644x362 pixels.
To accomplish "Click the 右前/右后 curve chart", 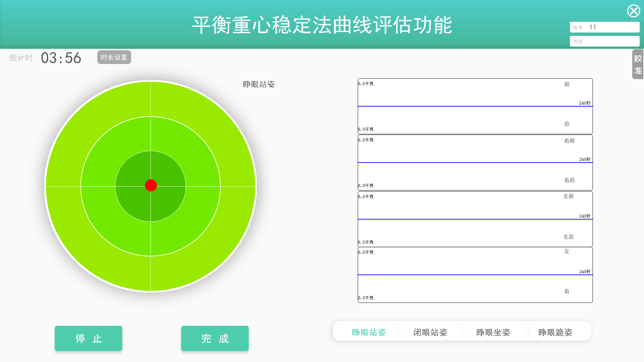I will tap(475, 163).
